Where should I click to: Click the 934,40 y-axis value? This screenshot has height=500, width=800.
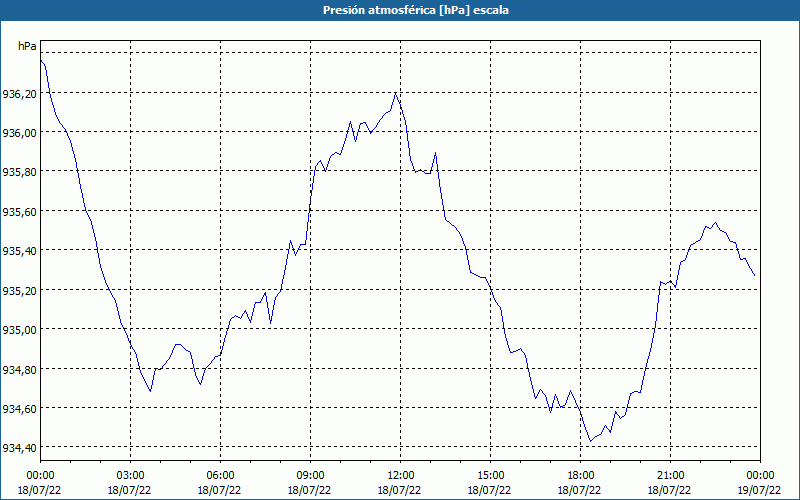pos(19,447)
